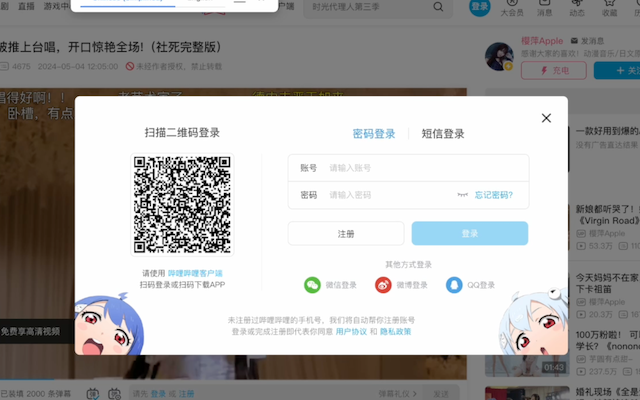Screen dimensions: 640x400
Task: Click search magnifier icon in header
Action: click(x=438, y=7)
